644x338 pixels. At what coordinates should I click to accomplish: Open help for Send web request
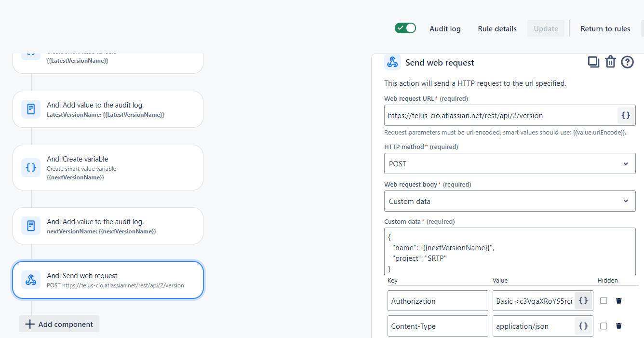pyautogui.click(x=627, y=62)
